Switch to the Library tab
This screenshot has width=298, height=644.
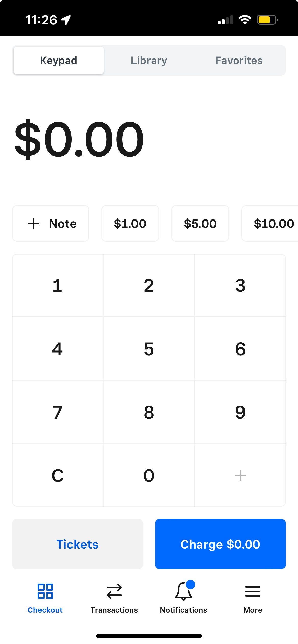pos(149,60)
